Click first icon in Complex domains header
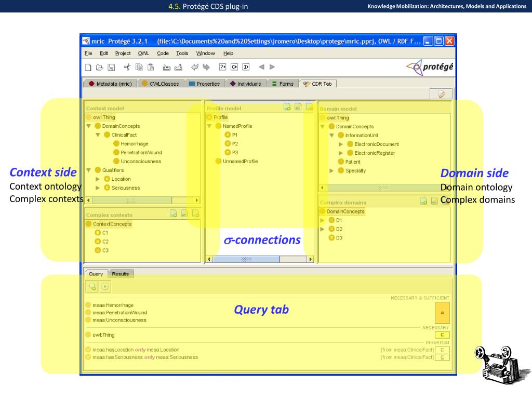 pyautogui.click(x=423, y=201)
